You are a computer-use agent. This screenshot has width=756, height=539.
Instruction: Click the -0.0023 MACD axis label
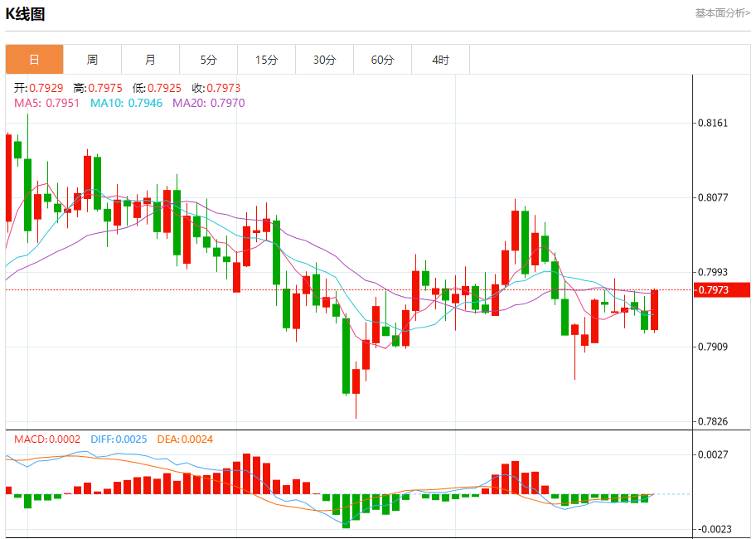click(x=715, y=529)
